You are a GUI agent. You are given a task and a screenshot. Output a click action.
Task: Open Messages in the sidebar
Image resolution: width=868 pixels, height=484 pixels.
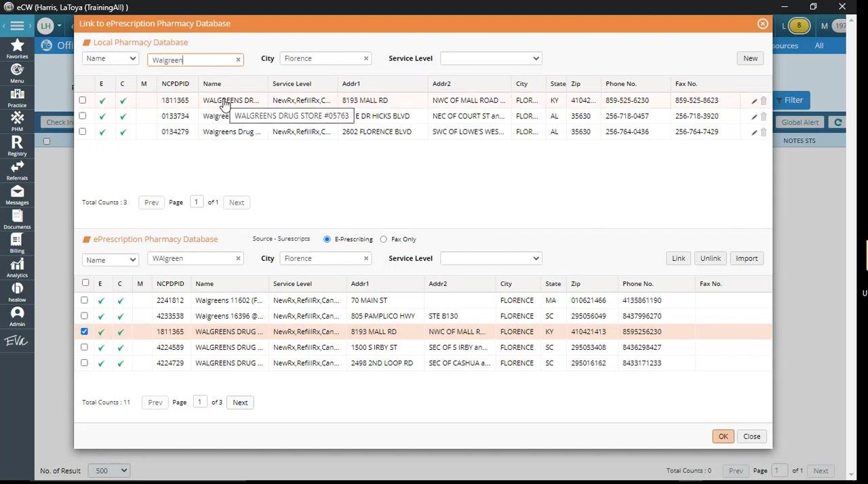pos(17,195)
